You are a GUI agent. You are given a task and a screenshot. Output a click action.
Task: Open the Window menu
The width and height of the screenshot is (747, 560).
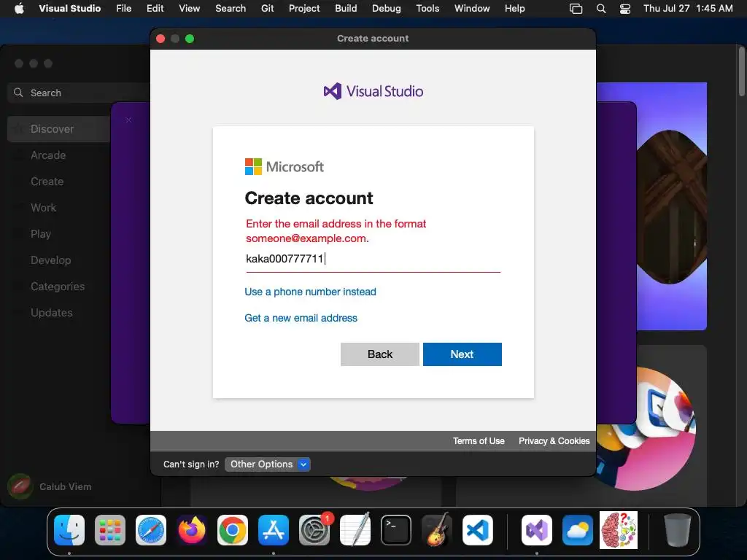472,9
